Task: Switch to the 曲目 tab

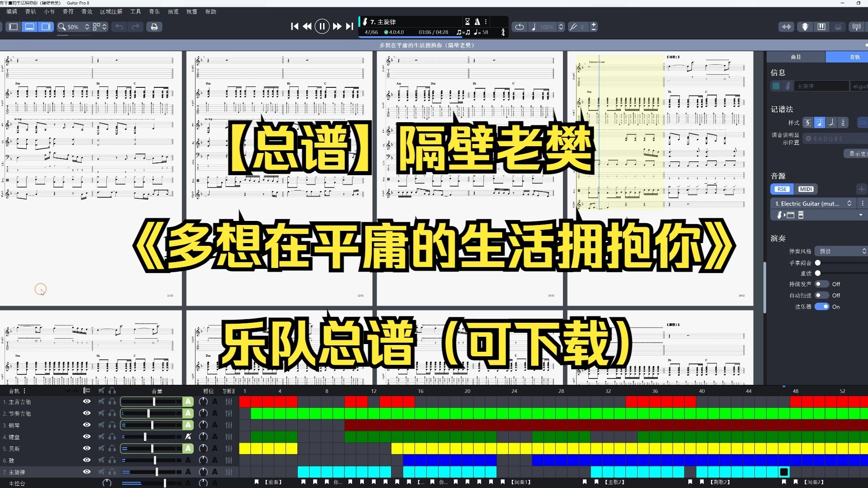Action: 796,57
